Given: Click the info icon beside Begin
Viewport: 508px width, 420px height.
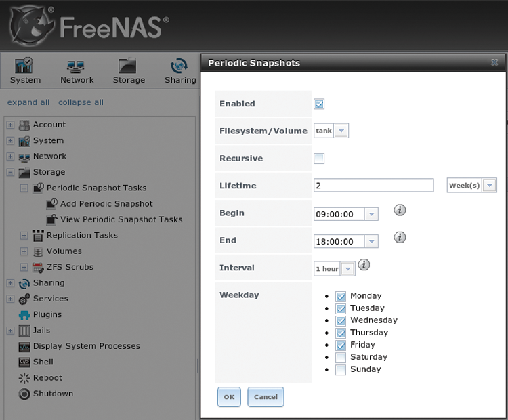Looking at the screenshot, I should pos(400,210).
